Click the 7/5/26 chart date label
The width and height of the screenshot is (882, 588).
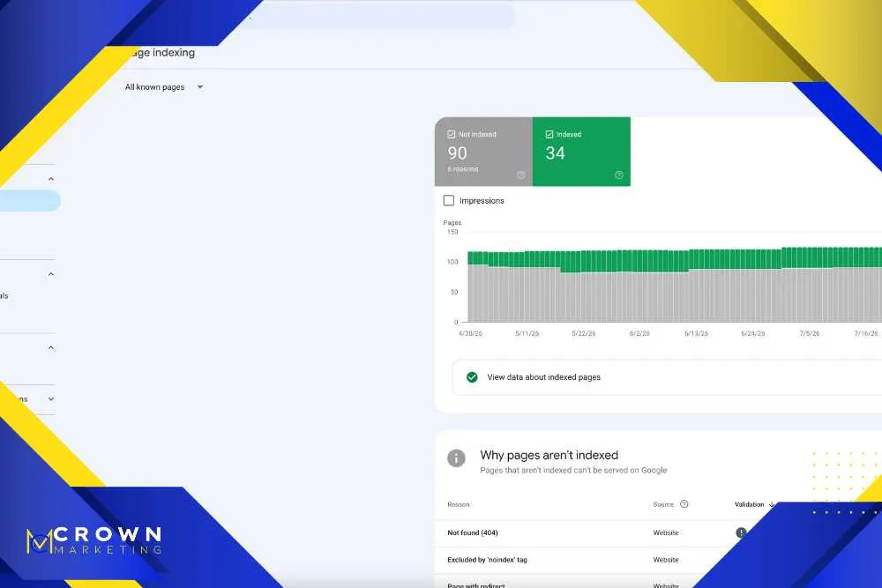point(810,334)
